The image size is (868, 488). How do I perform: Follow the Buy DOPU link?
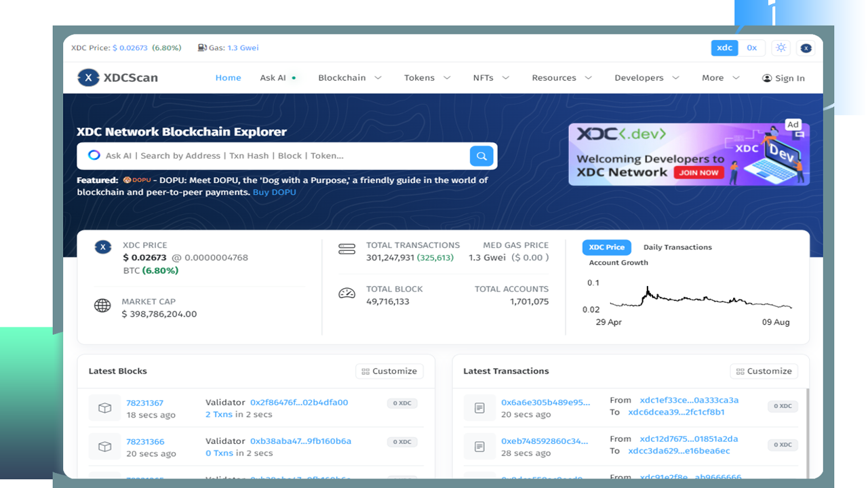click(x=274, y=192)
